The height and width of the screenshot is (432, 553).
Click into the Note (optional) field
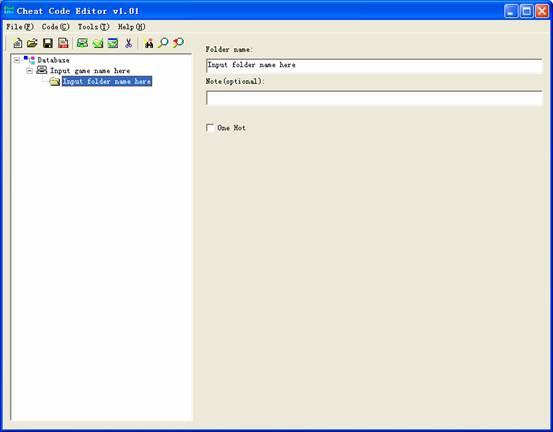click(374, 98)
